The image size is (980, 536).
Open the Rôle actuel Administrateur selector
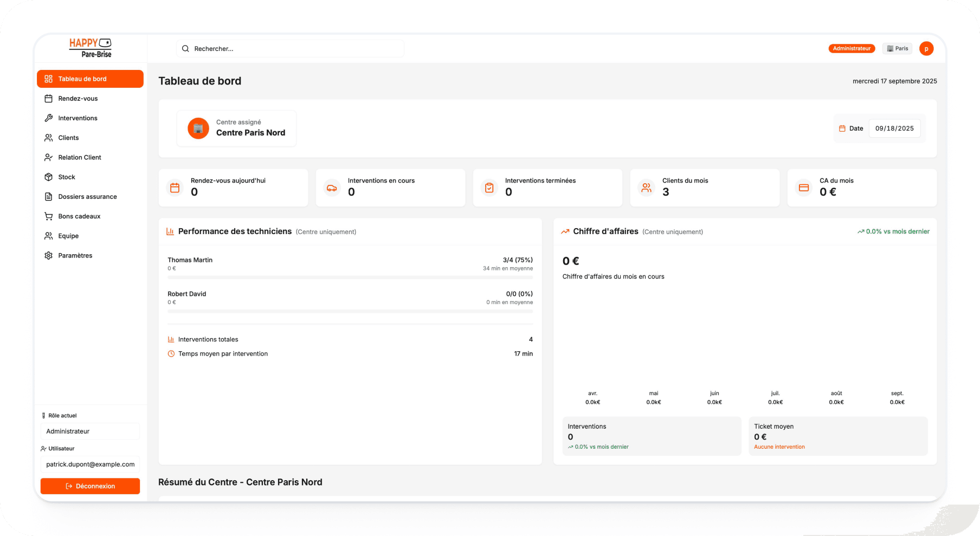pyautogui.click(x=90, y=431)
